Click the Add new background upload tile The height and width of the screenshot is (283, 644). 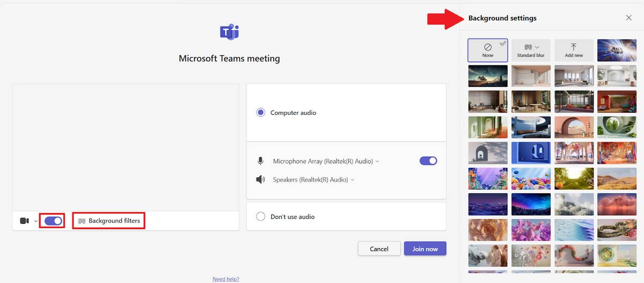574,50
